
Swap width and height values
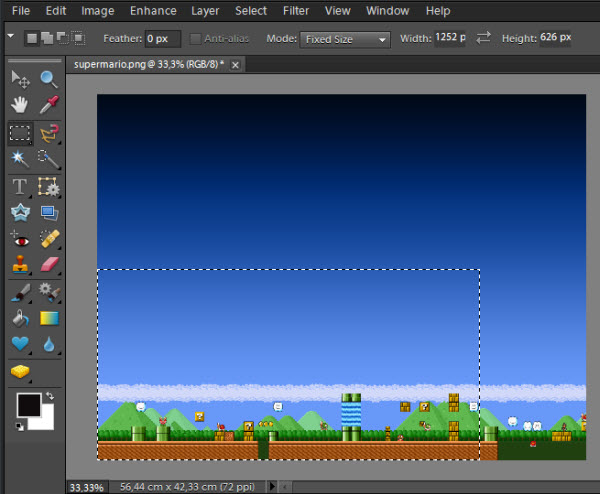pyautogui.click(x=483, y=38)
